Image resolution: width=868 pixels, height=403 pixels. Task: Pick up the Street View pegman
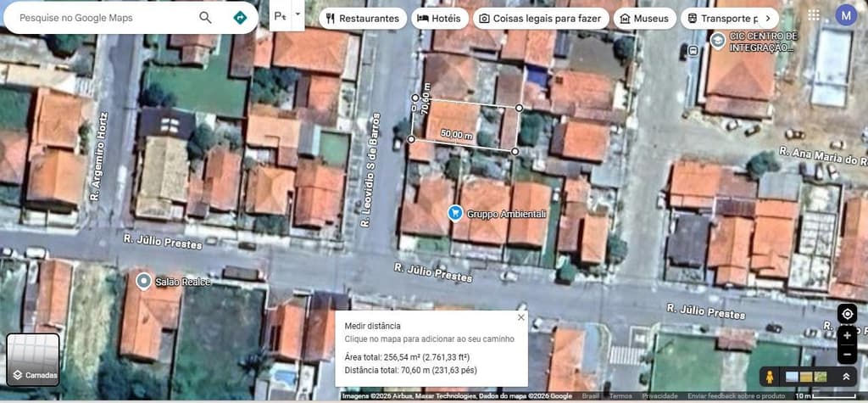[770, 377]
